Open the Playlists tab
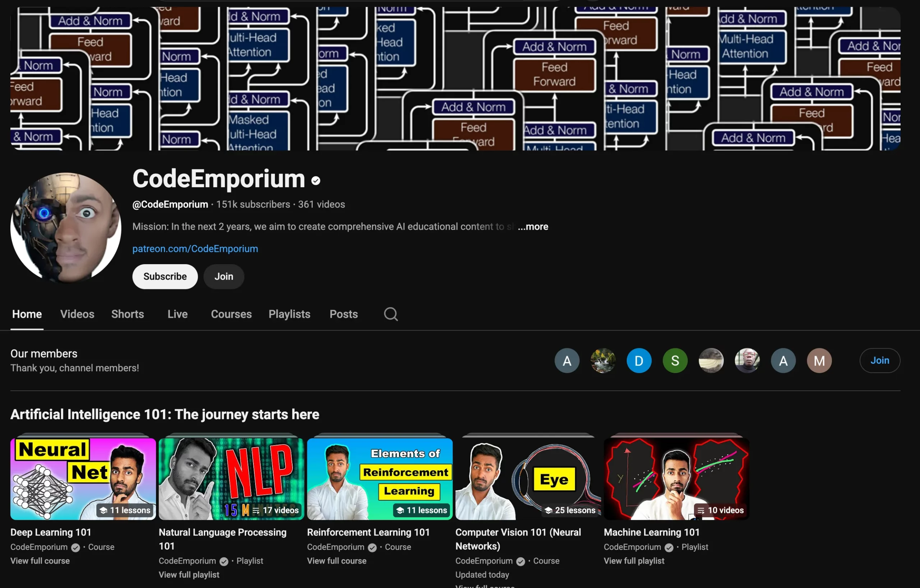 (289, 314)
